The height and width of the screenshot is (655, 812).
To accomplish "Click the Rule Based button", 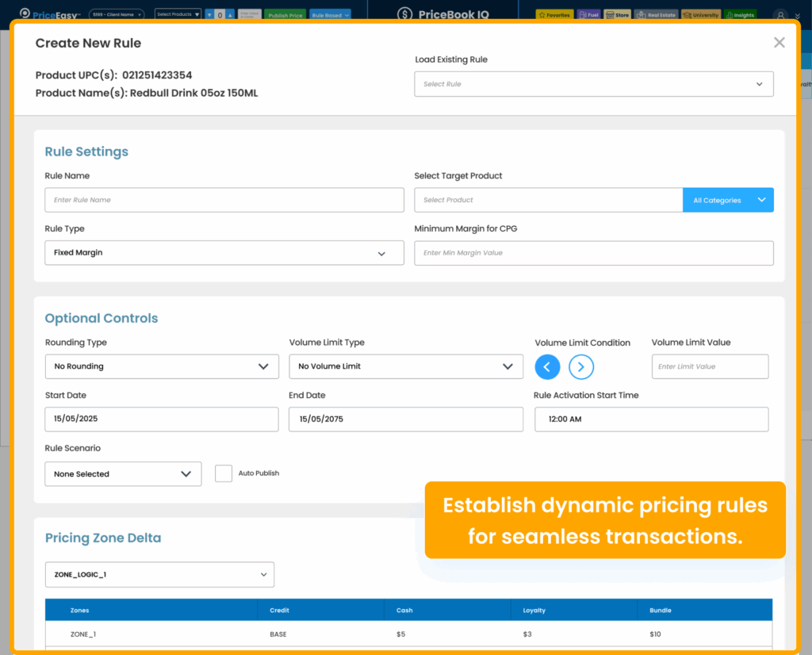I will click(x=330, y=15).
